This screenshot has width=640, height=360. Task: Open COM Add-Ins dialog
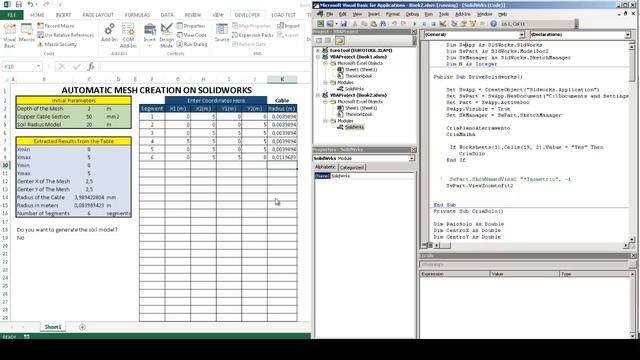coord(128,35)
